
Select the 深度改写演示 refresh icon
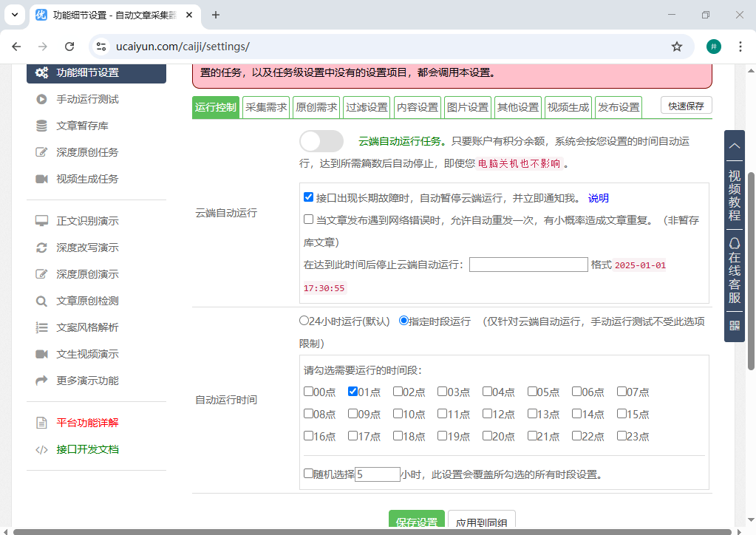click(43, 248)
